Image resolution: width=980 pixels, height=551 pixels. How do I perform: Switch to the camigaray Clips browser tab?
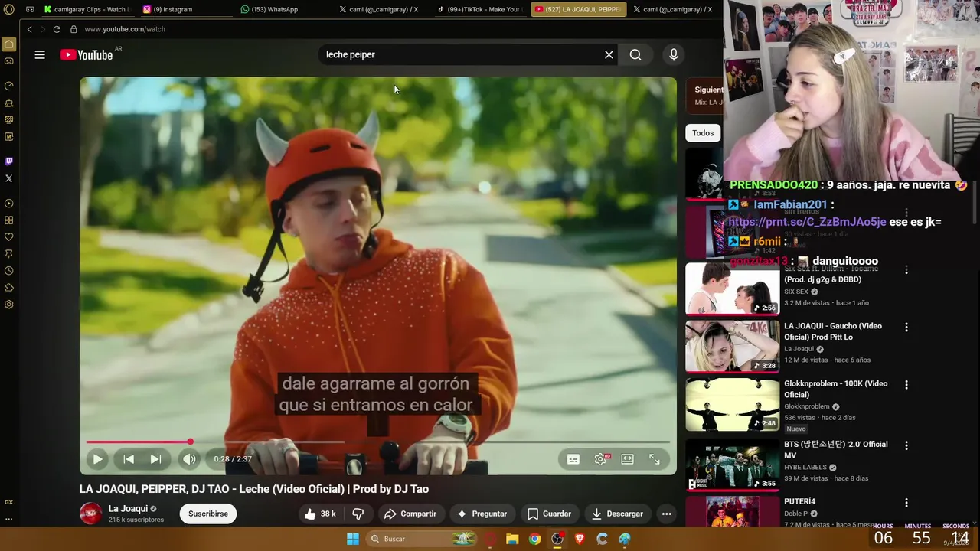pos(87,9)
